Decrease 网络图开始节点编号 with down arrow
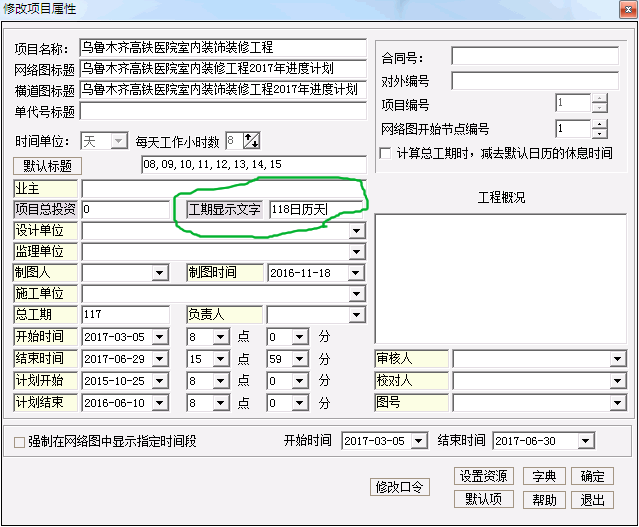 (x=599, y=134)
